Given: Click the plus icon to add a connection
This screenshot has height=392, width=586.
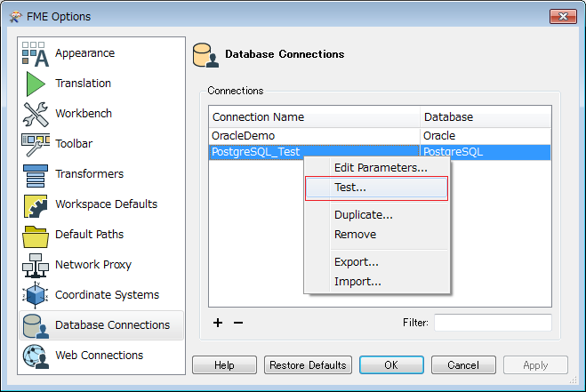Looking at the screenshot, I should pyautogui.click(x=218, y=323).
